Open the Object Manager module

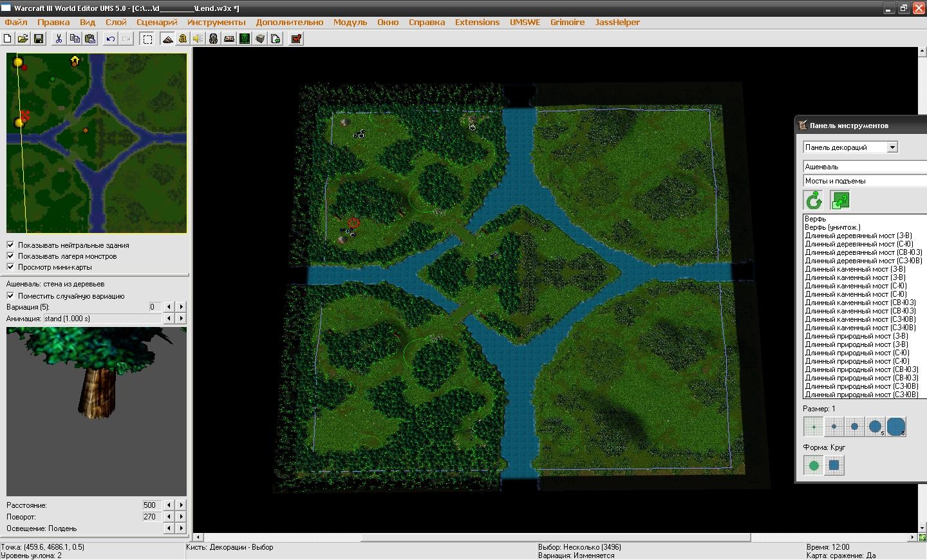260,39
